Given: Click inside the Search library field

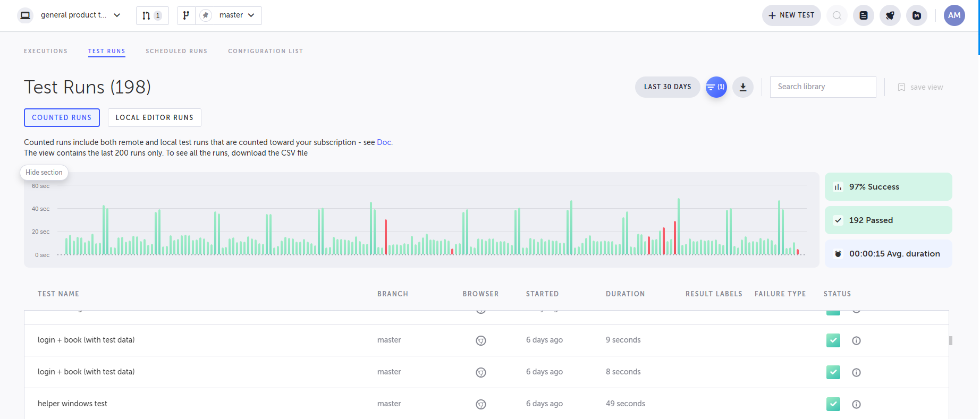Looking at the screenshot, I should 822,87.
